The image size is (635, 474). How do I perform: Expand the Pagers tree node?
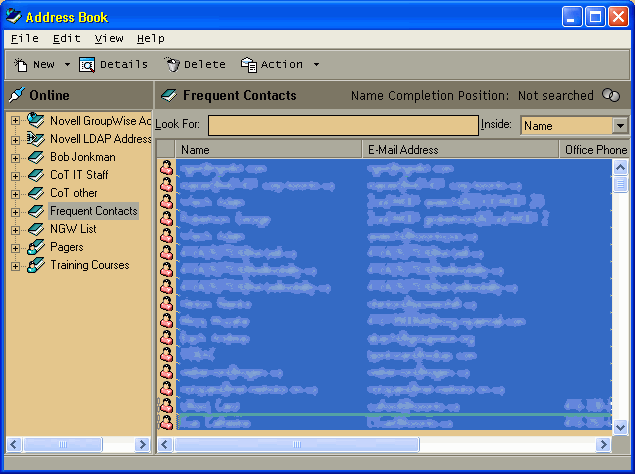pos(15,248)
